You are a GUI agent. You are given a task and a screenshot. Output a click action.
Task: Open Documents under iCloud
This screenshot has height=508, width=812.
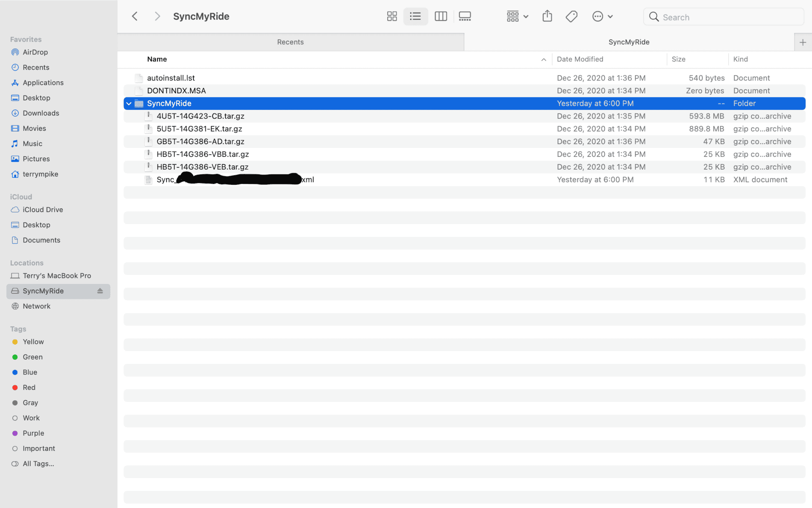click(41, 240)
